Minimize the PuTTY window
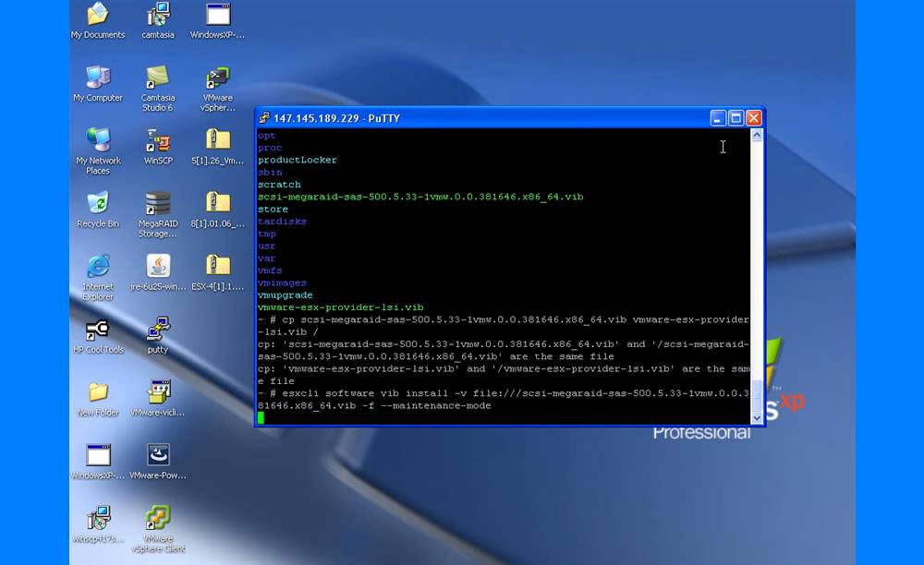This screenshot has width=924, height=565. coord(718,118)
